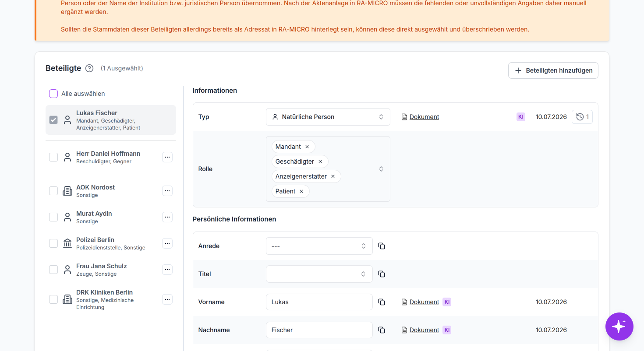Screen dimensions: 644x351
Task: Open the Anrede dropdown
Action: pos(319,246)
